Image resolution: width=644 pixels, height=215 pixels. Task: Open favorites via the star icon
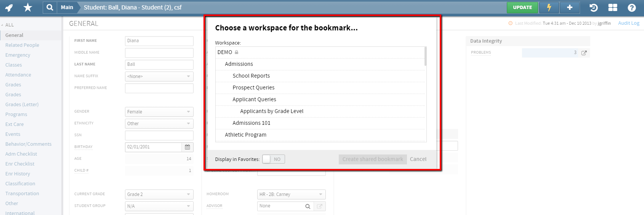click(x=28, y=8)
